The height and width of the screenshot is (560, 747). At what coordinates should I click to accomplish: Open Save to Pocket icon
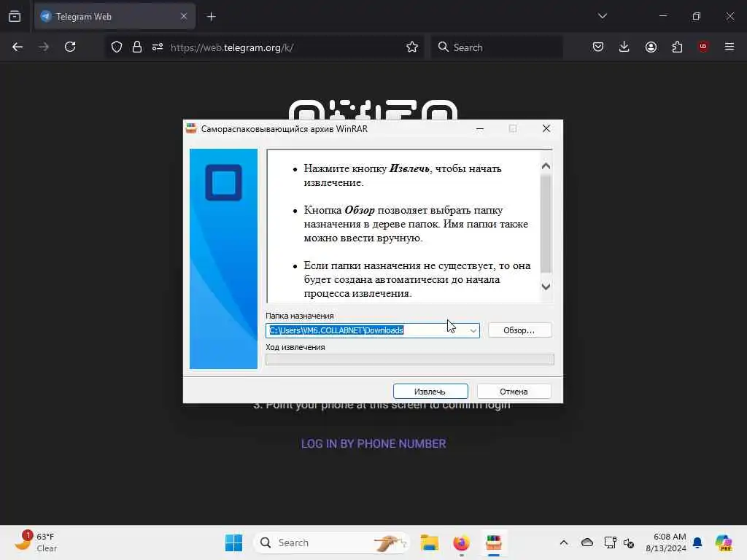[598, 47]
